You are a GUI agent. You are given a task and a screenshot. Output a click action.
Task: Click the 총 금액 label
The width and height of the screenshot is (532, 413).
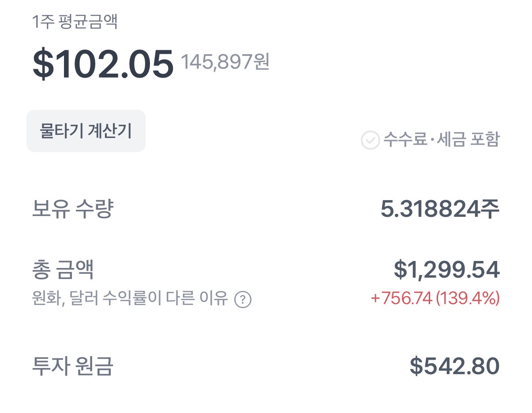63,270
